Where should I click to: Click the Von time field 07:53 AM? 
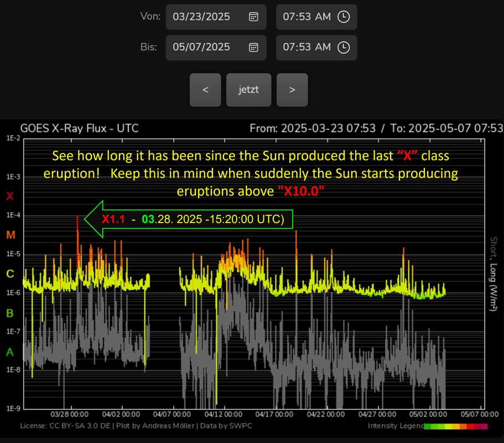pyautogui.click(x=316, y=17)
